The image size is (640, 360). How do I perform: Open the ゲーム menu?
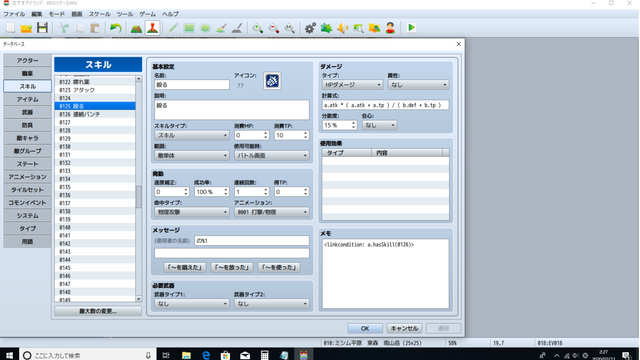click(x=147, y=14)
